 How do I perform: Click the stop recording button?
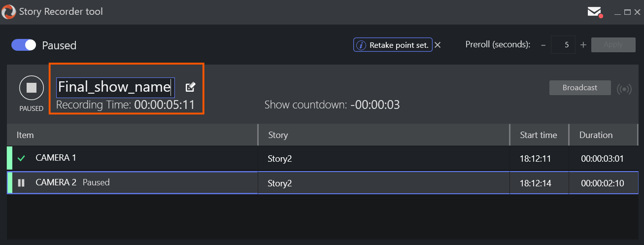click(x=32, y=88)
